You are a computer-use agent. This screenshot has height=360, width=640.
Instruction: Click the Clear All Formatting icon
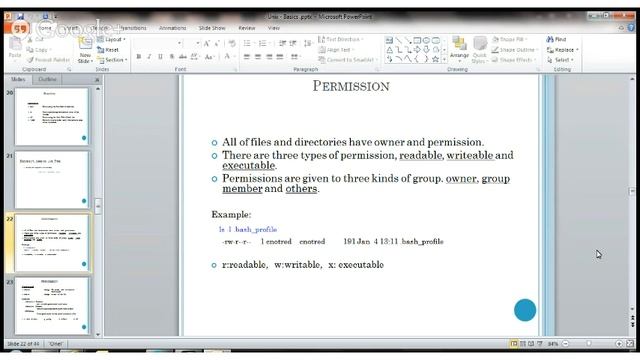(x=232, y=43)
